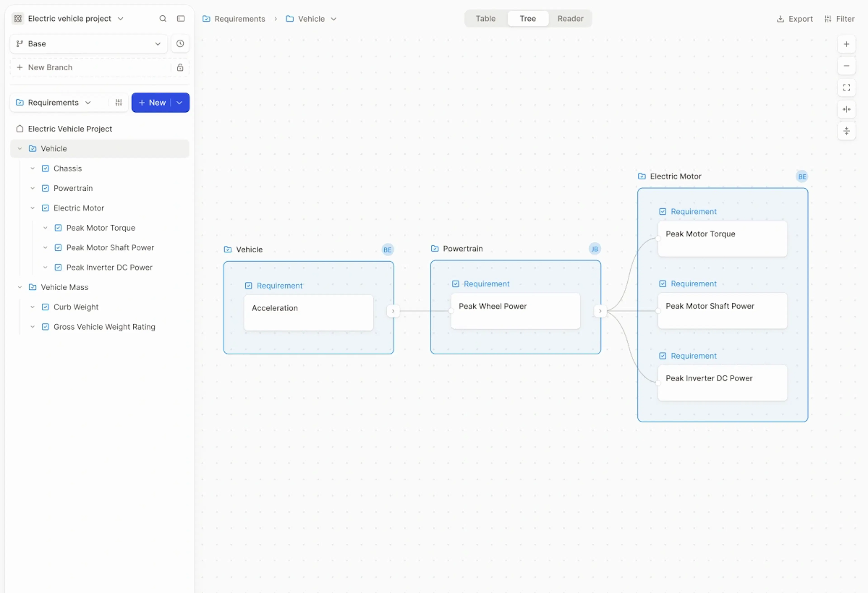
Task: Open requirements filter sliders icon in sidebar
Action: 119,103
